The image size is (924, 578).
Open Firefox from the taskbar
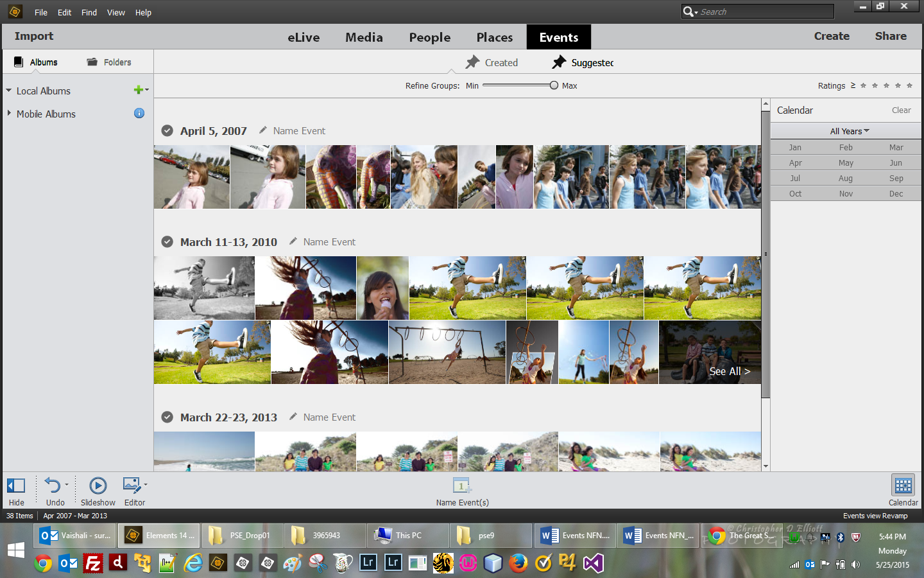(518, 563)
